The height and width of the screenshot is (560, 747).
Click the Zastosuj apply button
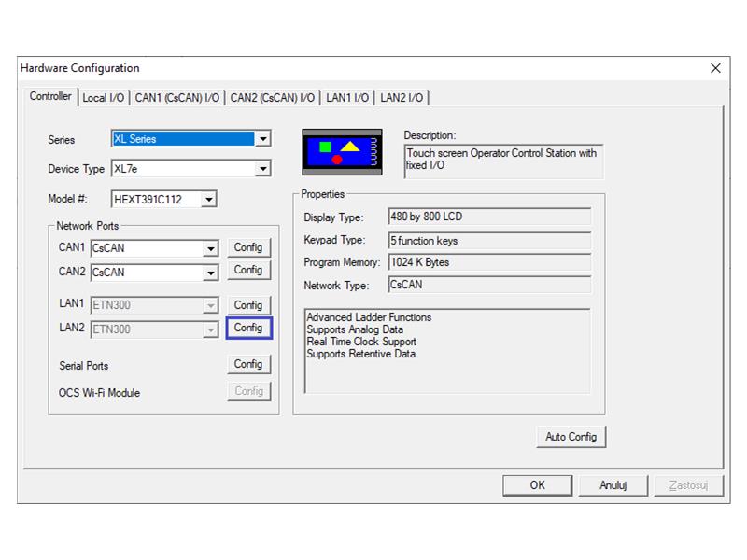(x=688, y=485)
